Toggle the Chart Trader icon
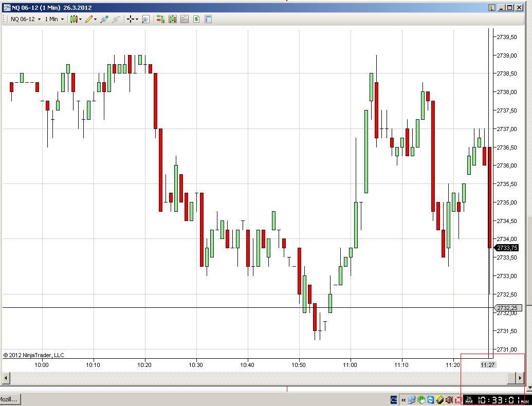 tap(160, 20)
